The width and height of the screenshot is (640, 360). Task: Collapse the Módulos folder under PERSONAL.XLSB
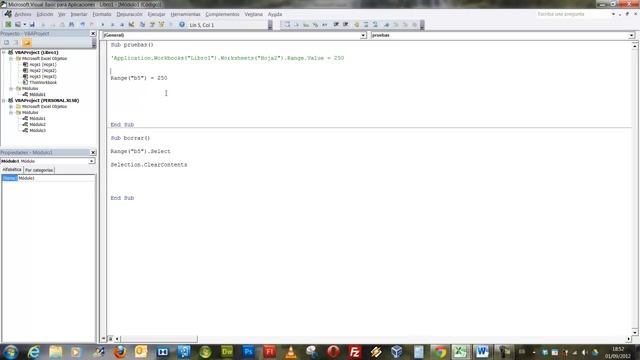click(x=11, y=112)
